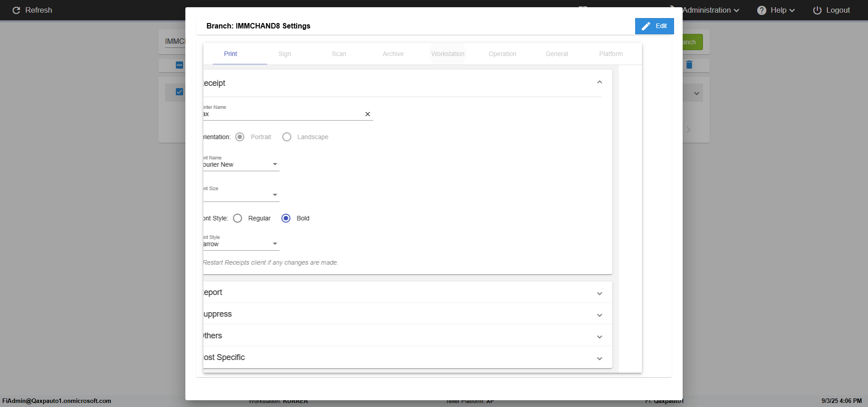
Task: Open the Administration menu
Action: (711, 10)
